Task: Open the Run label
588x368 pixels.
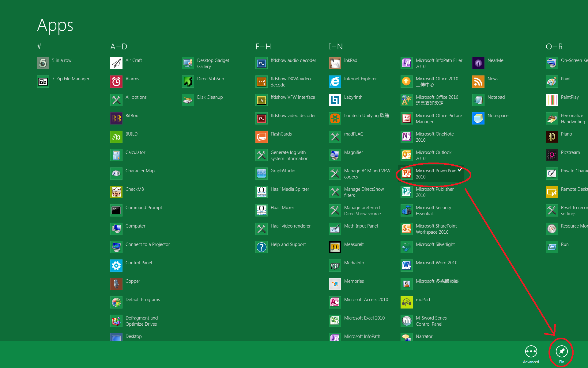Action: (x=565, y=244)
